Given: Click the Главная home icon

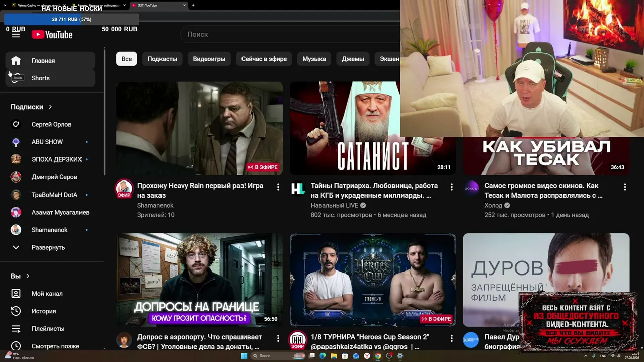Looking at the screenshot, I should [x=16, y=61].
